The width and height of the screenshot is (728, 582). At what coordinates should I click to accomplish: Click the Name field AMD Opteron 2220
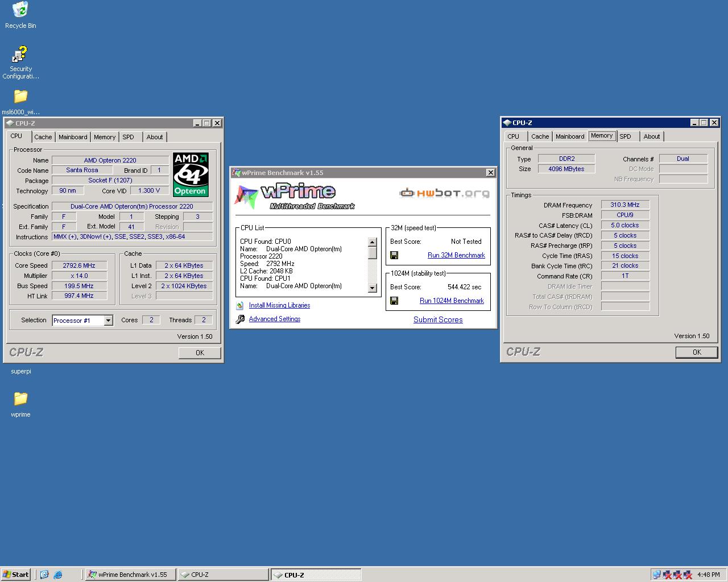click(110, 160)
